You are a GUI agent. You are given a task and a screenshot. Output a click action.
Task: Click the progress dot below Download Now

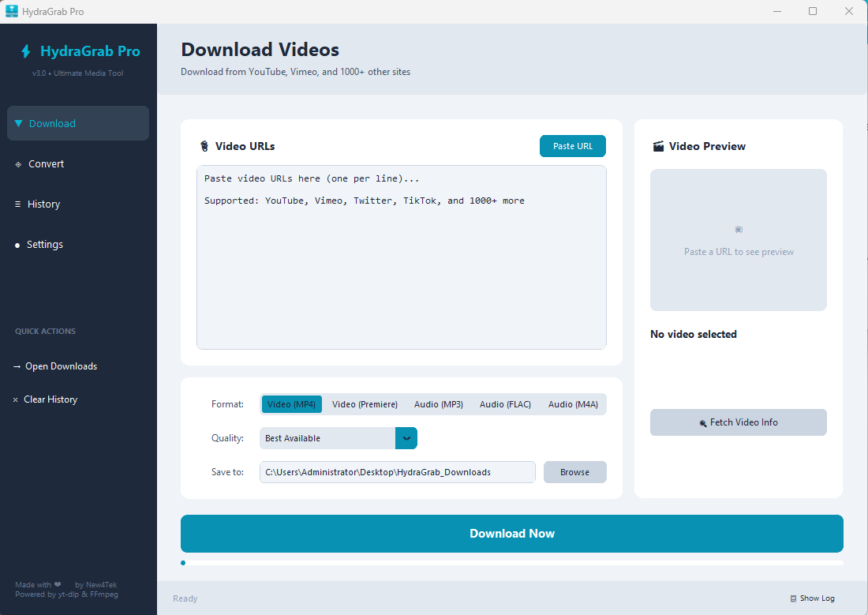point(183,563)
